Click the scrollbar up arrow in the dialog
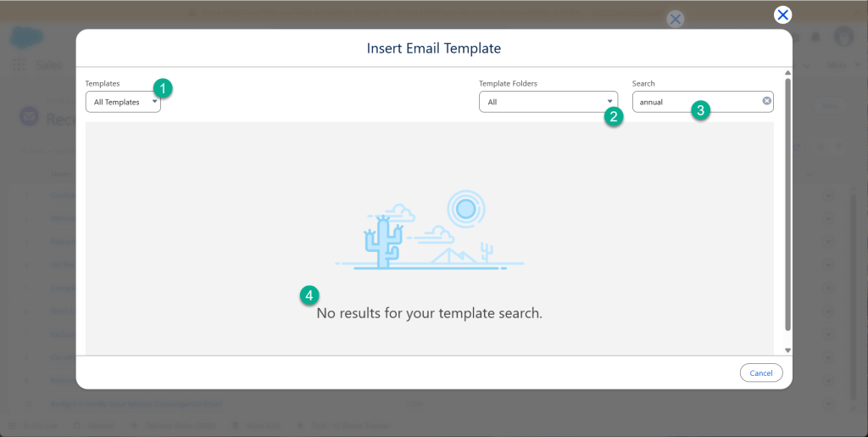This screenshot has width=868, height=437. 787,73
